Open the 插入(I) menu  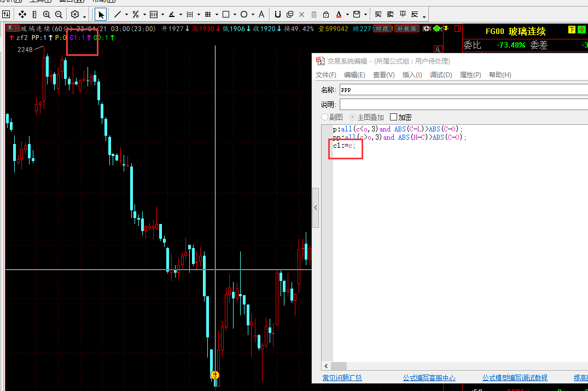(x=412, y=74)
